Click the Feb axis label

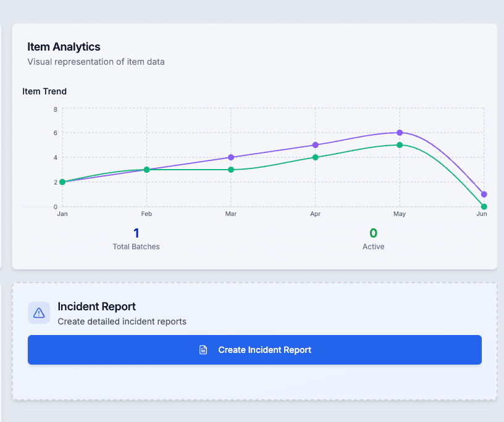pos(146,213)
